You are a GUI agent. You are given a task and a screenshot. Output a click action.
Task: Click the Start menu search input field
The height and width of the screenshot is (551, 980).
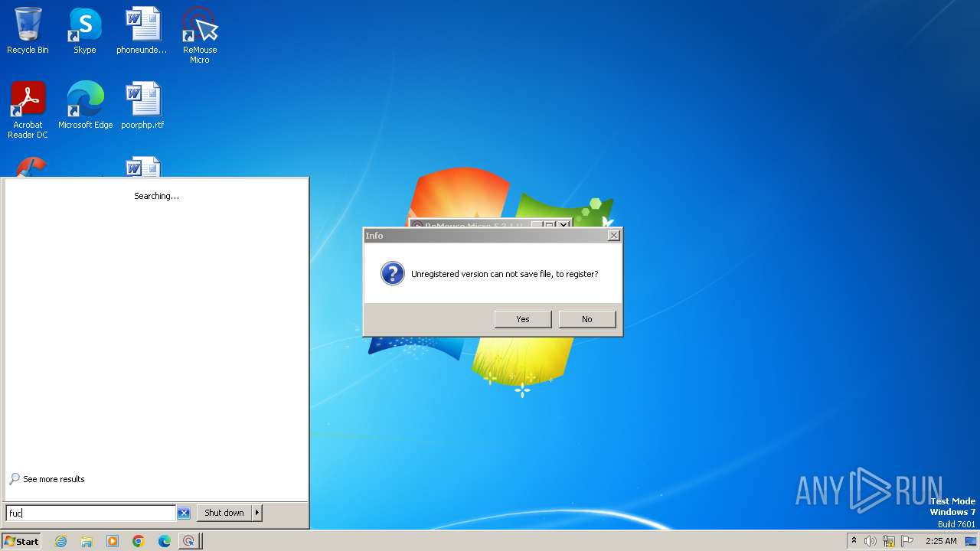(x=91, y=514)
